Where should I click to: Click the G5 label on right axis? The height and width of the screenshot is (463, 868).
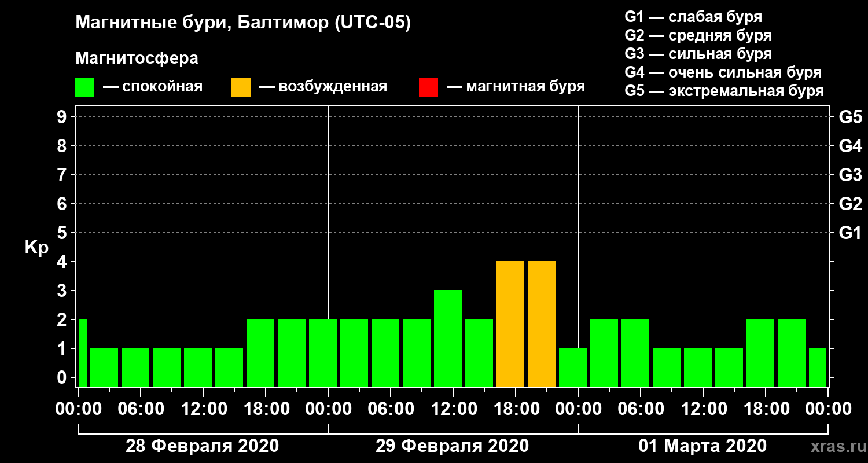point(850,117)
